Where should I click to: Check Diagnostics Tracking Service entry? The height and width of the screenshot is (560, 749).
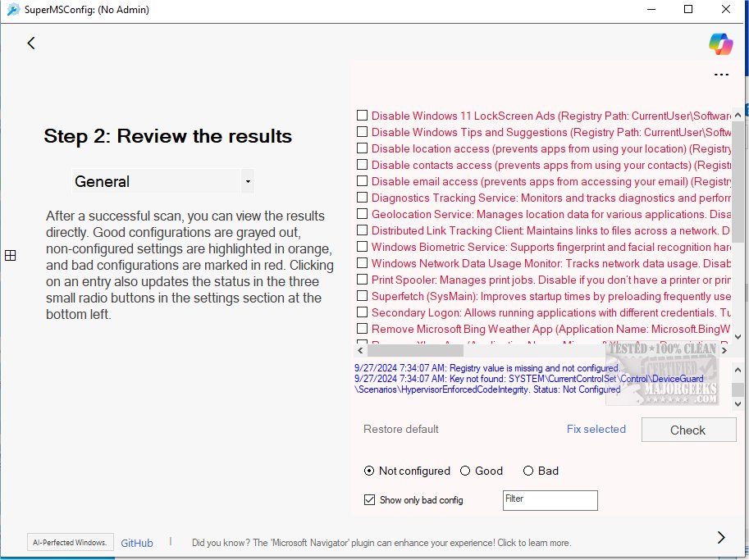coord(362,197)
